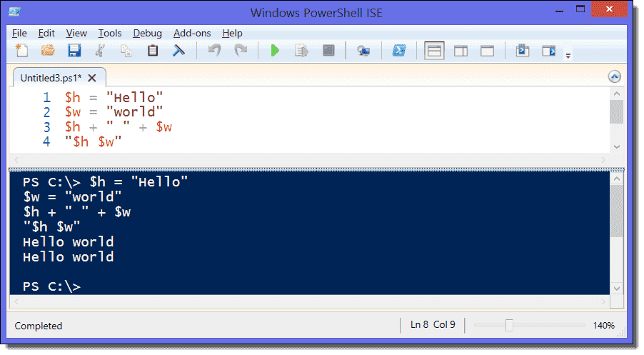Image resolution: width=644 pixels, height=355 pixels.
Task: Open the Debug menu
Action: click(x=148, y=34)
